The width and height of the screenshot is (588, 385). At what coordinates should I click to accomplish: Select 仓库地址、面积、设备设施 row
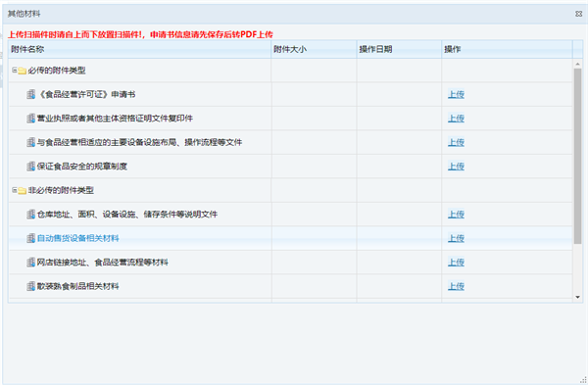coord(127,215)
